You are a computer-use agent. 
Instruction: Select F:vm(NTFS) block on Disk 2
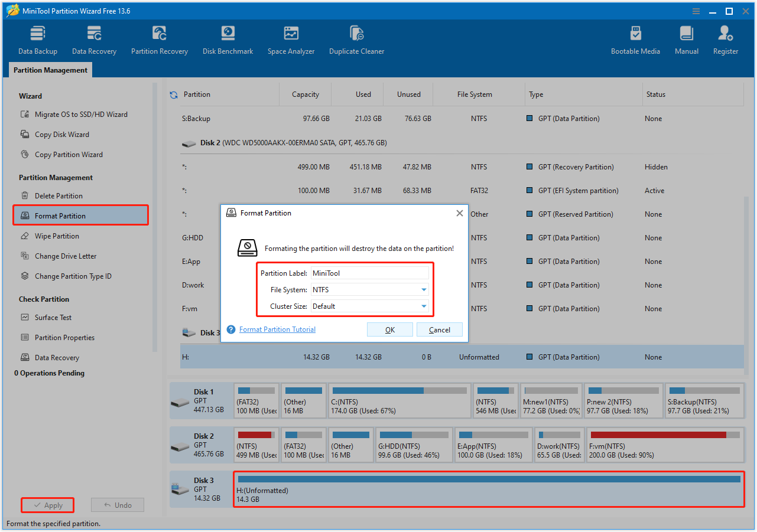(664, 445)
